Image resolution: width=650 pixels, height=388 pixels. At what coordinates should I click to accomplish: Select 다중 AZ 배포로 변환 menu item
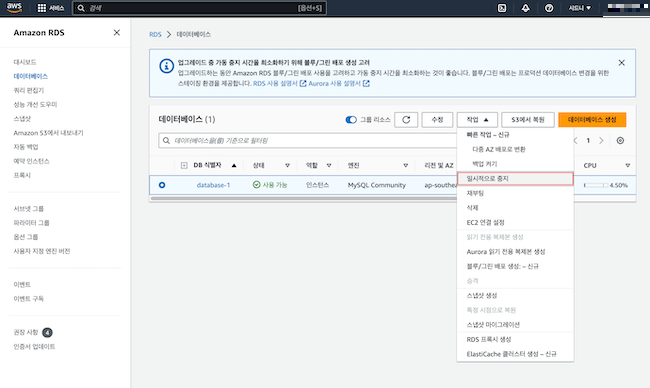tap(515, 149)
